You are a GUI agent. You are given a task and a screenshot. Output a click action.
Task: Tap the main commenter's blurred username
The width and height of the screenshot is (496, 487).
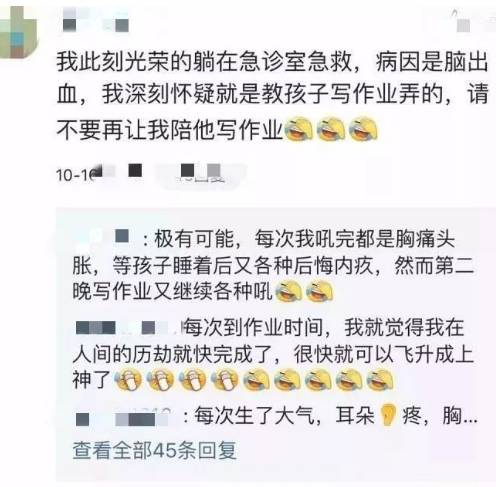[x=96, y=21]
